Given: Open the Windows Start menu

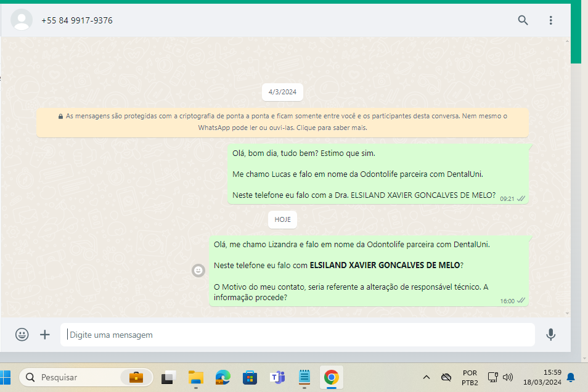Looking at the screenshot, I should (6, 377).
